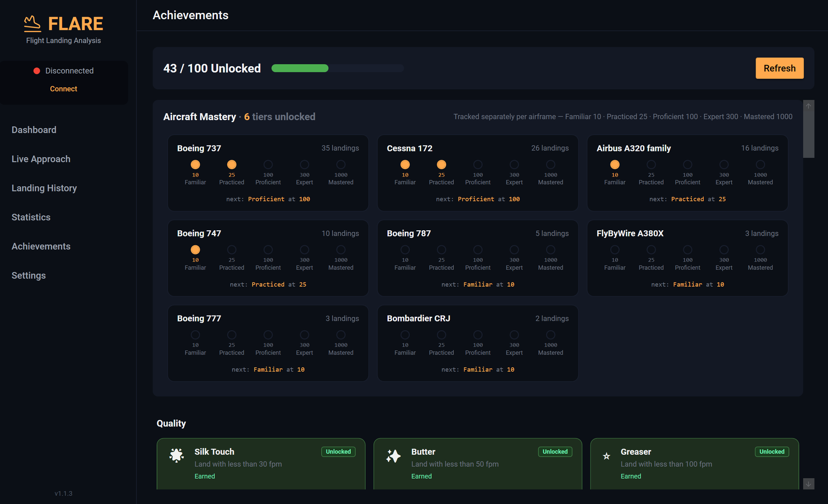Click Cessna 172 Practiced tier dot

tap(441, 165)
